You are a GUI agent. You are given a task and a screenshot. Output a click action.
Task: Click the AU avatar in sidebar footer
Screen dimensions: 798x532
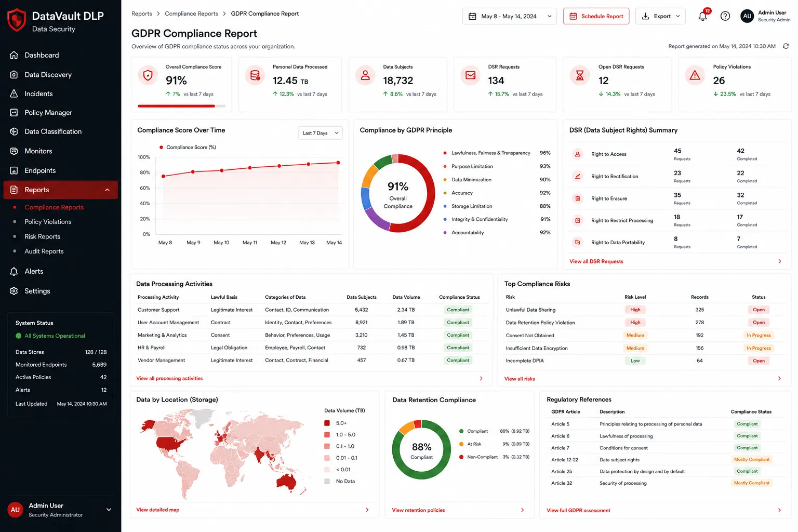[x=15, y=510]
